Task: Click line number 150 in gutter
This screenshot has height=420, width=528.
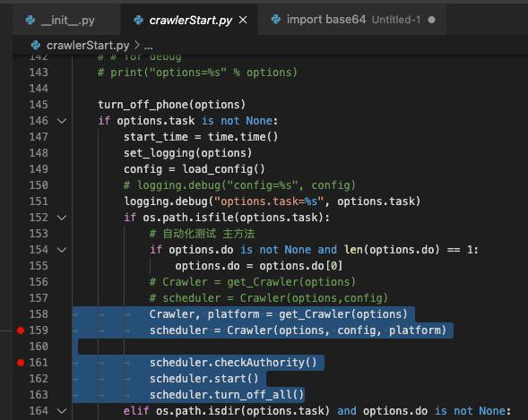Action: [39, 185]
